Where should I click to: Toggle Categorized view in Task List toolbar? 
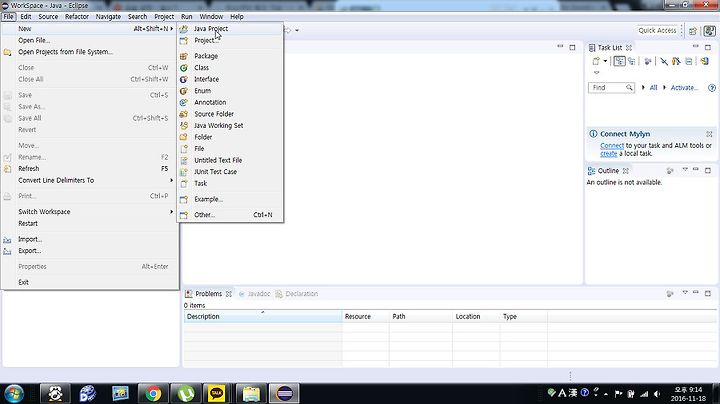[619, 61]
